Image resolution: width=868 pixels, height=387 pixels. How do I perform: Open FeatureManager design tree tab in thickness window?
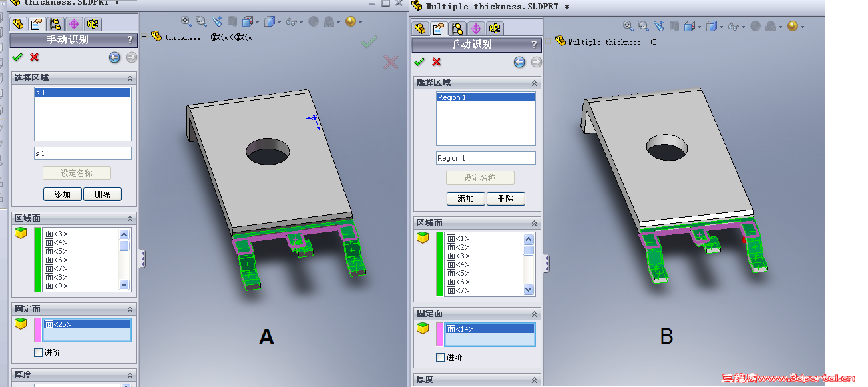[19, 24]
